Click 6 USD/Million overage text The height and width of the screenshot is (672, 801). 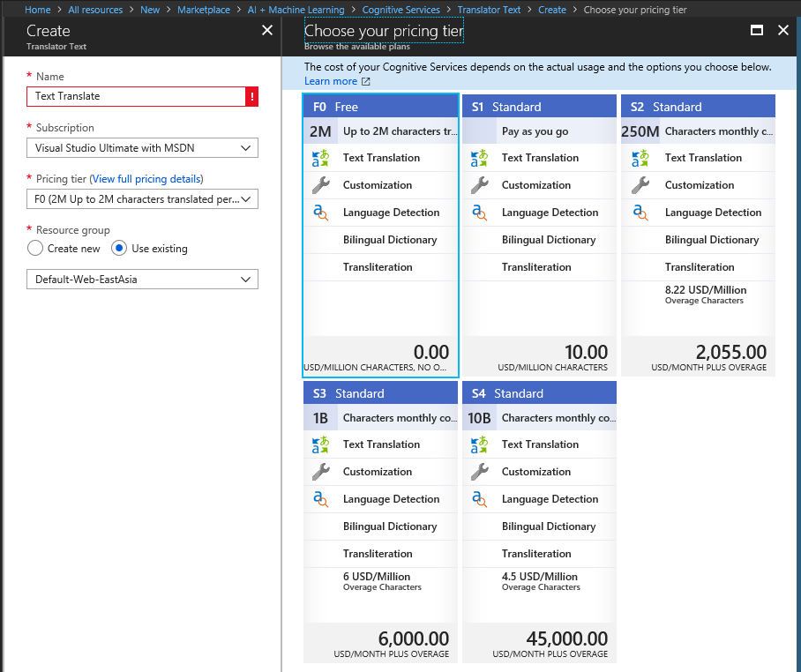pos(377,577)
